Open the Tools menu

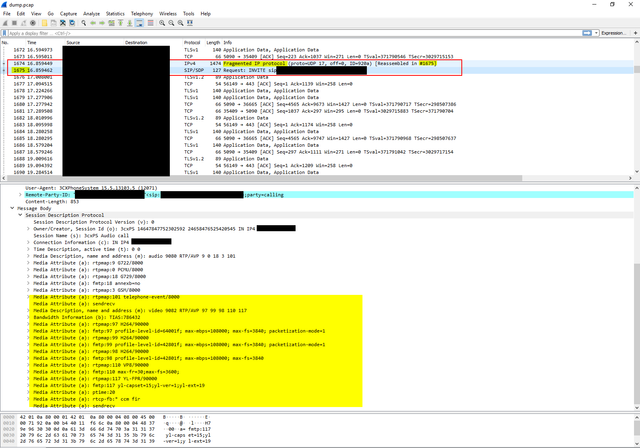pos(189,13)
